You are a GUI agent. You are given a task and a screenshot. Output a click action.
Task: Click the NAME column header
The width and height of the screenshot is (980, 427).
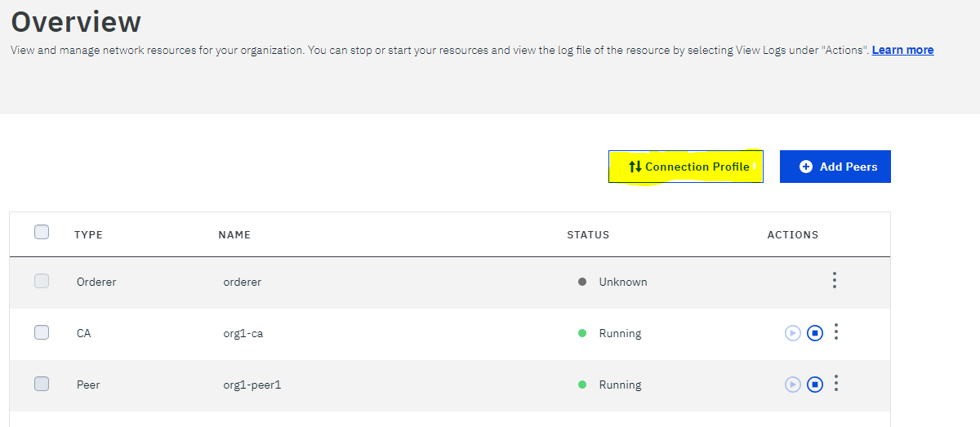click(234, 235)
